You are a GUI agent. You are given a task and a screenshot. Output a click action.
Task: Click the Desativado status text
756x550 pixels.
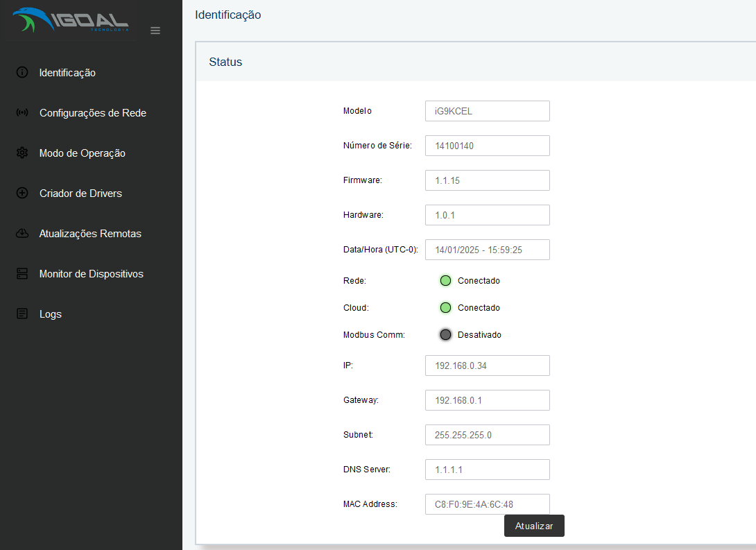479,334
